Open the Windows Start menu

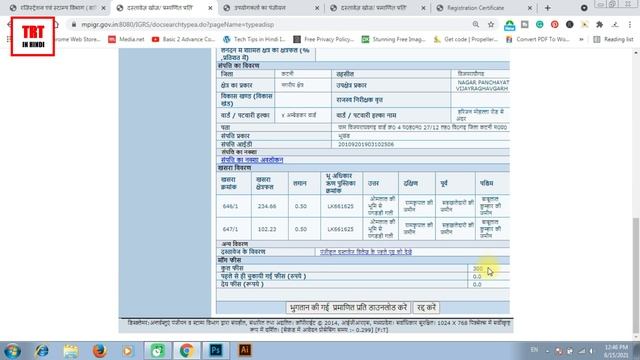pyautogui.click(x=13, y=351)
